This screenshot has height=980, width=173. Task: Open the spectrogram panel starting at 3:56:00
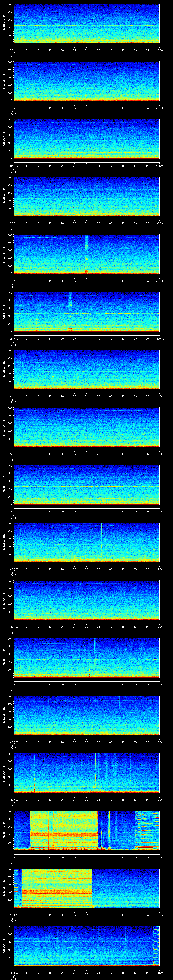click(x=86, y=139)
